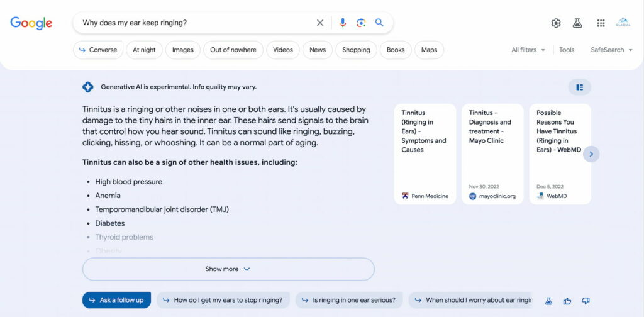The image size is (644, 317).
Task: Click the Ask a follow up button
Action: point(116,300)
